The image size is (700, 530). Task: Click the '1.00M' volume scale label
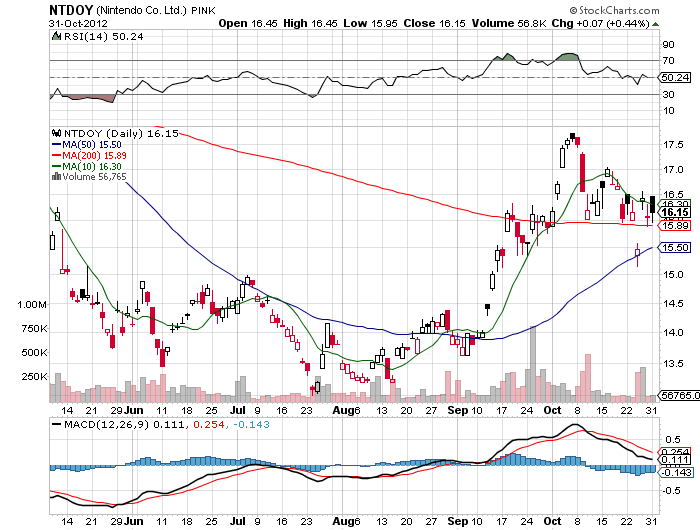pyautogui.click(x=32, y=305)
